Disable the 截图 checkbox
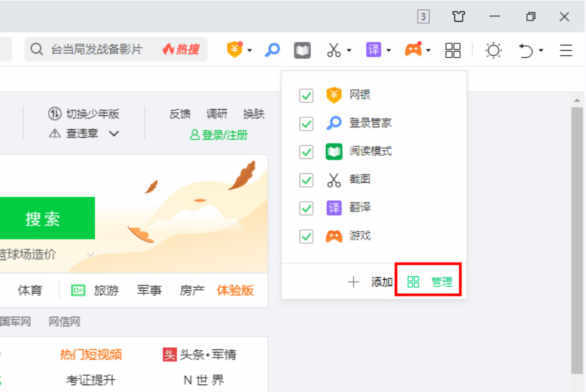Screen dimensions: 586x392 tap(306, 179)
